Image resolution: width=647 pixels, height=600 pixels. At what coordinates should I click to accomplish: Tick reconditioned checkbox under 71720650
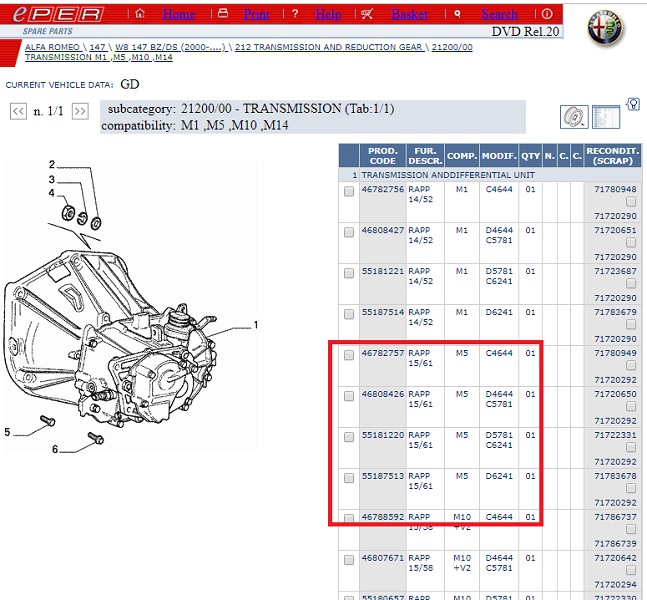point(630,406)
